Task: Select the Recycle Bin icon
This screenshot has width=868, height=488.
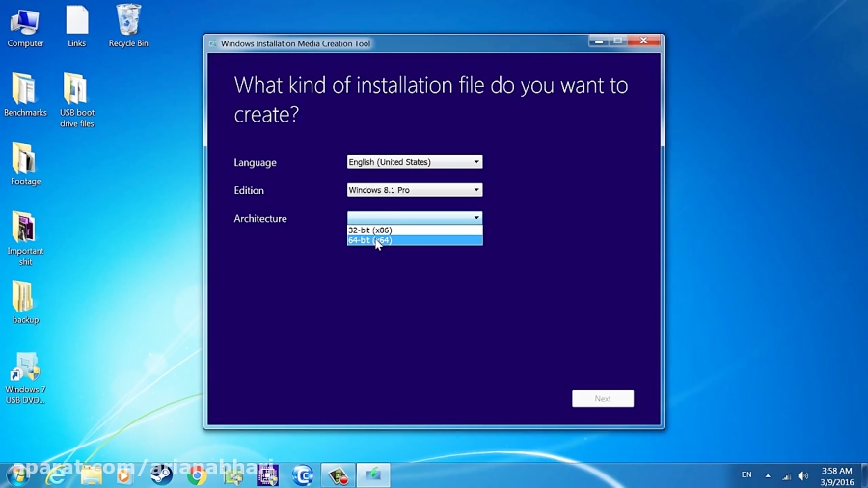Action: click(128, 27)
